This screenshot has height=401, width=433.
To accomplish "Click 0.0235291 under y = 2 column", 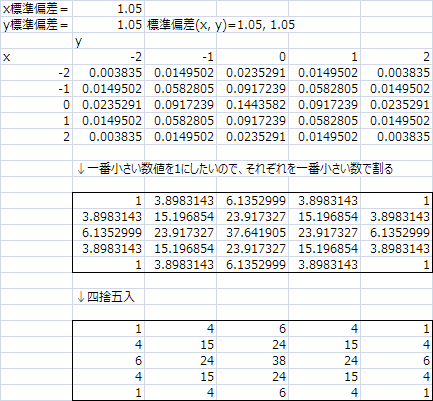I will pyautogui.click(x=397, y=105).
